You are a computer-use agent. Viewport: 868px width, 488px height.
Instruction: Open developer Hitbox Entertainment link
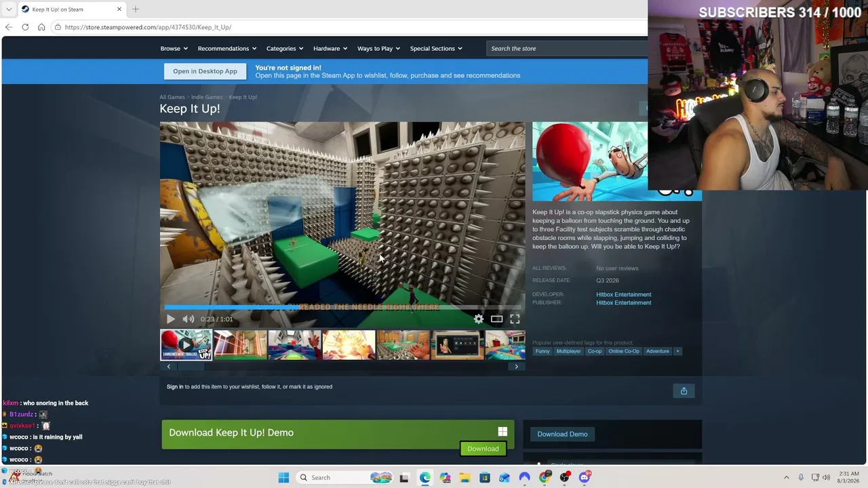coord(624,294)
